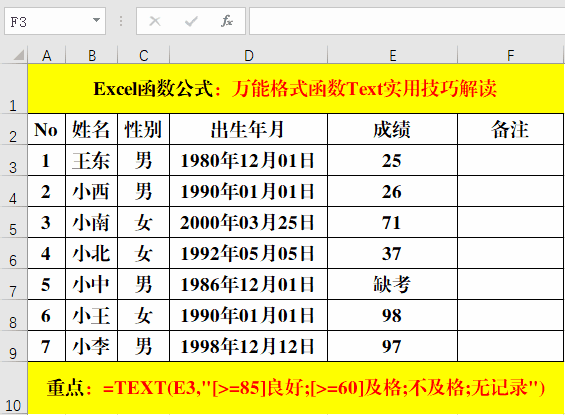
Task: Click date cell 2000年03月25日
Action: pos(248,222)
